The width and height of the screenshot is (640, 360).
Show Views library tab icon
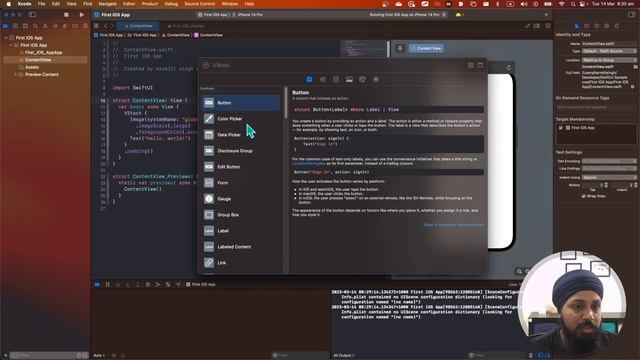[309, 79]
